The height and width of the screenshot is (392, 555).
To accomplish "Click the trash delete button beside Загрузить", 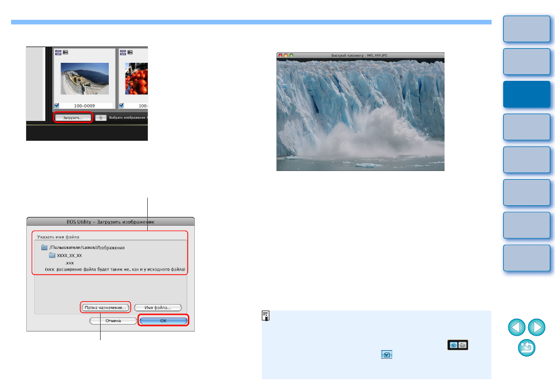I will tap(101, 118).
